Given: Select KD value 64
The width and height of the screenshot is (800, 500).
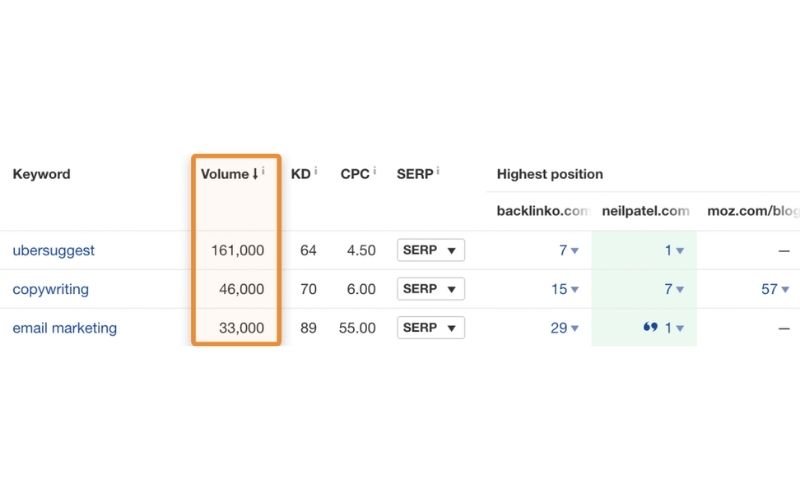Looking at the screenshot, I should 308,251.
